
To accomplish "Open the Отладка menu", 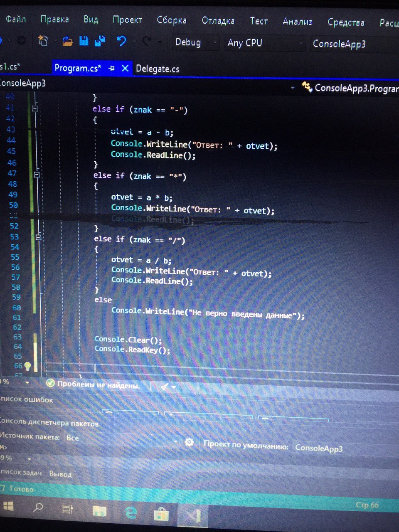I will pyautogui.click(x=218, y=20).
